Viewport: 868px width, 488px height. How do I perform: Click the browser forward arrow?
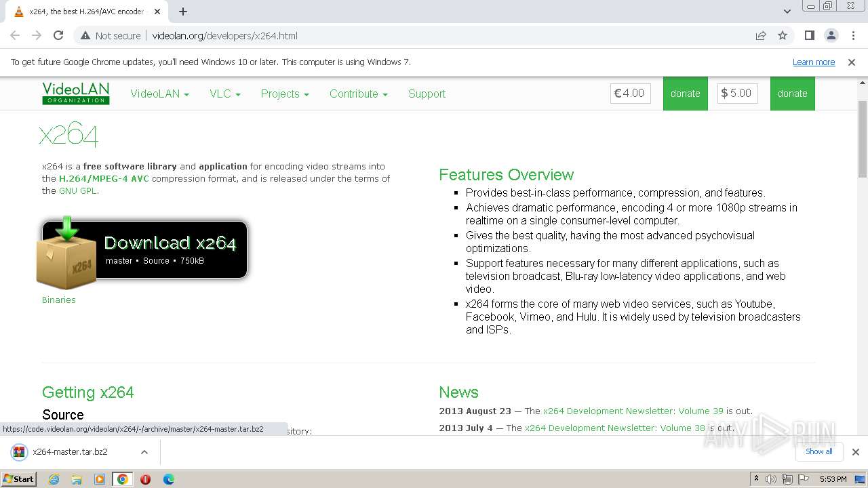pyautogui.click(x=37, y=35)
